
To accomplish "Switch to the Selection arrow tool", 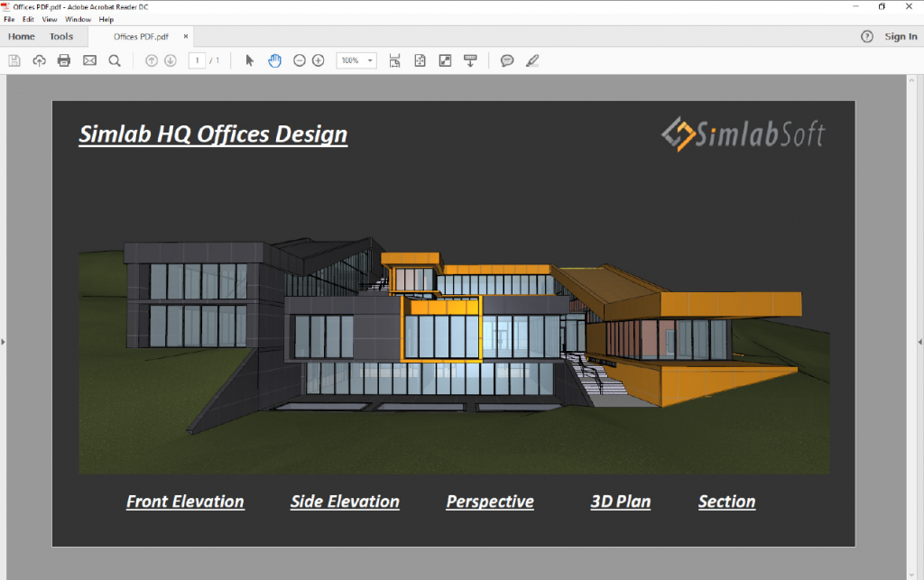I will 249,60.
